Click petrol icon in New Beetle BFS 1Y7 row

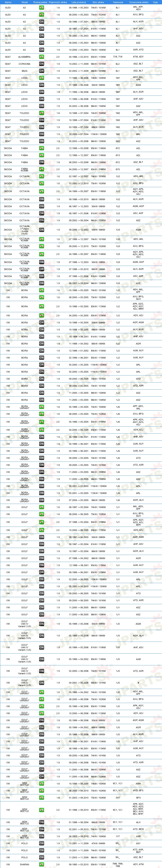tap(41, 798)
